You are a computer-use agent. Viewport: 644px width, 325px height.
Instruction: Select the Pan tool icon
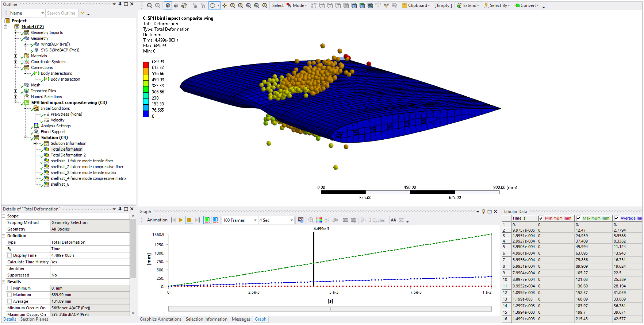[x=224, y=5]
